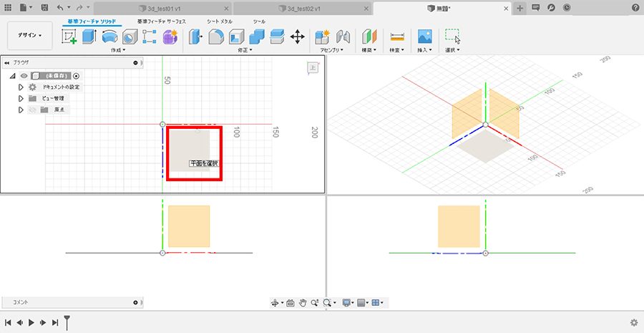Image resolution: width=644 pixels, height=333 pixels.
Task: Open the デザイン workspace dropdown
Action: click(30, 36)
